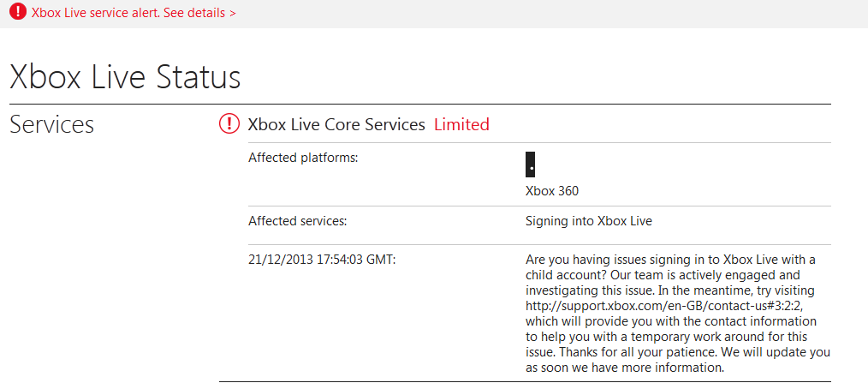Expand the Xbox Live Core Services entry

tap(336, 124)
